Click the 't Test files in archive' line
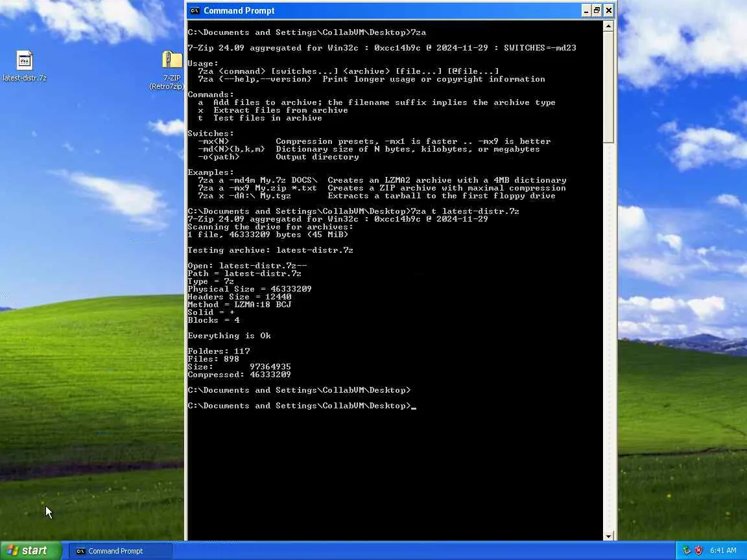Image resolution: width=747 pixels, height=560 pixels. [260, 117]
